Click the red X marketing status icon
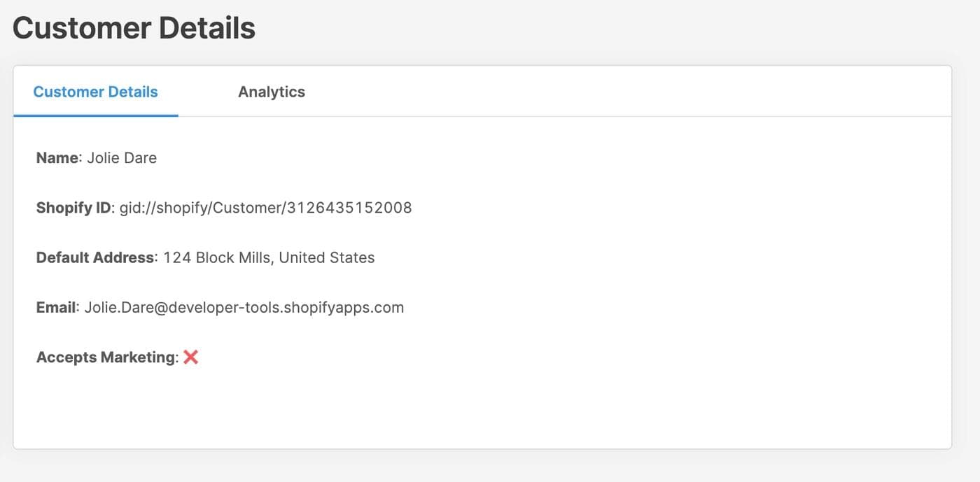The height and width of the screenshot is (482, 980). click(191, 357)
